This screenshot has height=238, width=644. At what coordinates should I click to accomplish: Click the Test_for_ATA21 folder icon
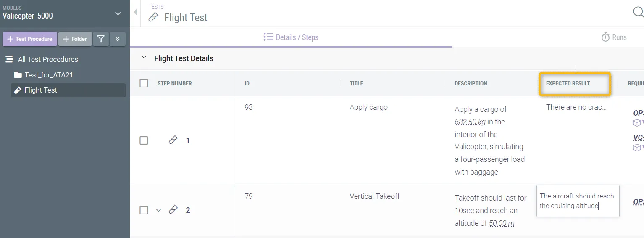click(18, 75)
